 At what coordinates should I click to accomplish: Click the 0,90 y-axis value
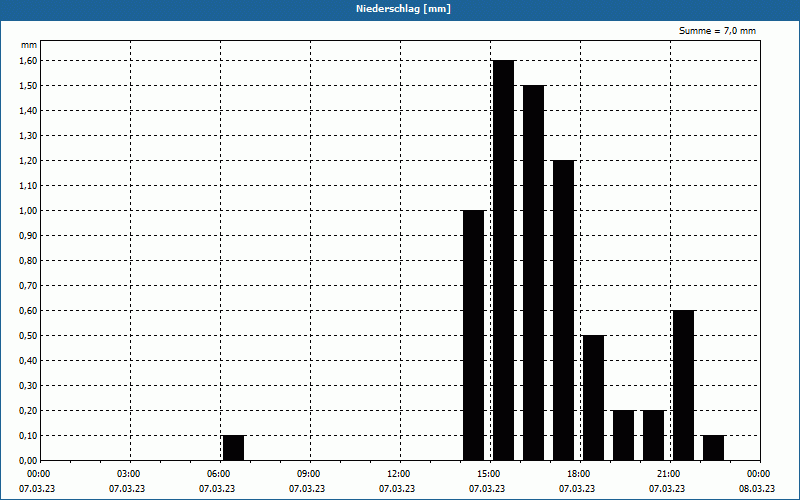28,236
